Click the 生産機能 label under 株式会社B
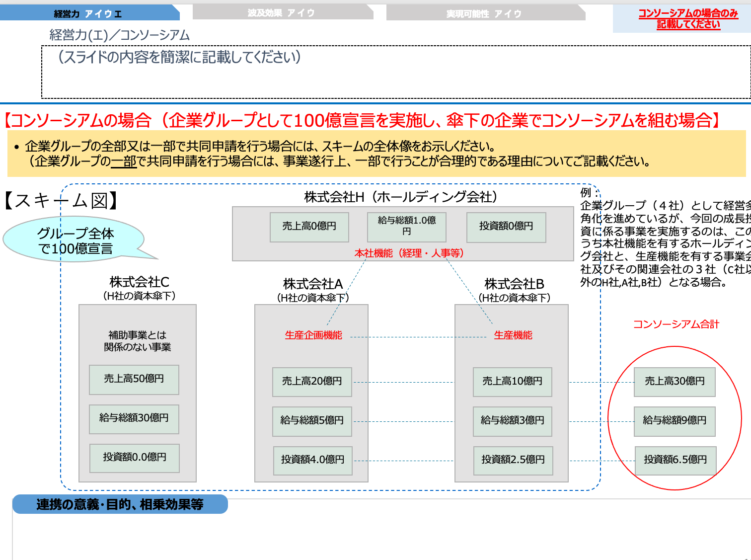The image size is (751, 560). pos(514,335)
